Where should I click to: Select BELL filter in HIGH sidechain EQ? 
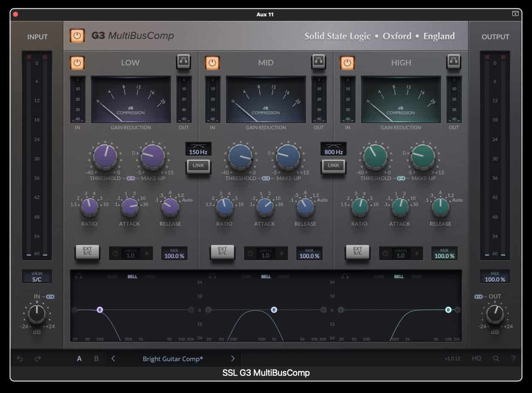399,277
